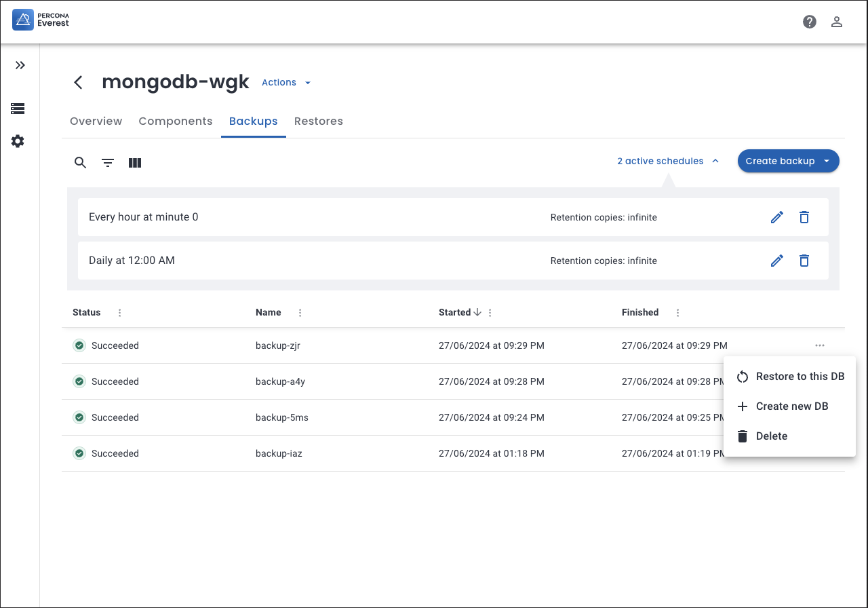
Task: Switch to the Restores tab
Action: click(319, 121)
